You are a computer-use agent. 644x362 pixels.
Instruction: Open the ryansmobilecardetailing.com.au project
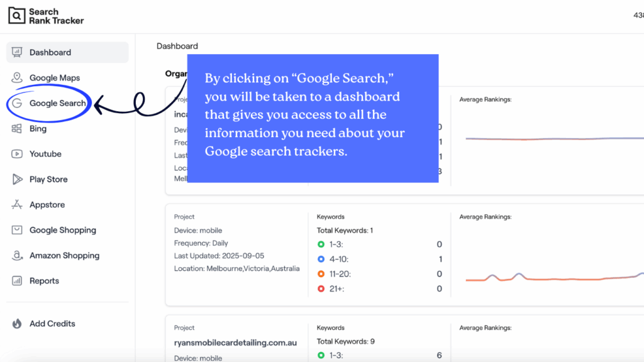(235, 343)
